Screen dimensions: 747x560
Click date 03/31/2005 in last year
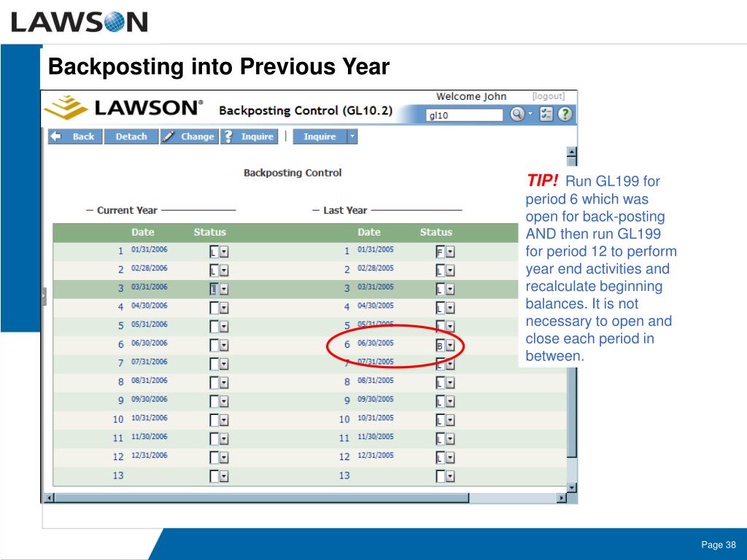click(x=376, y=287)
